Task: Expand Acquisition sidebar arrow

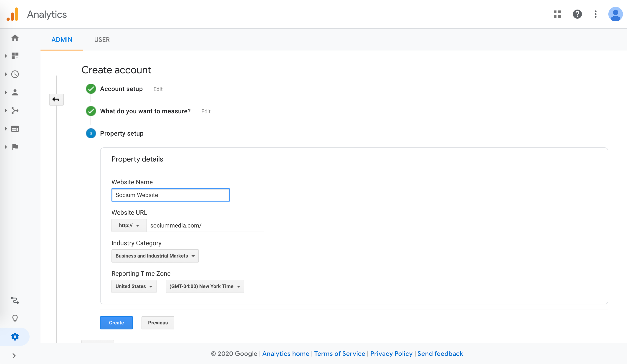Action: tap(6, 111)
